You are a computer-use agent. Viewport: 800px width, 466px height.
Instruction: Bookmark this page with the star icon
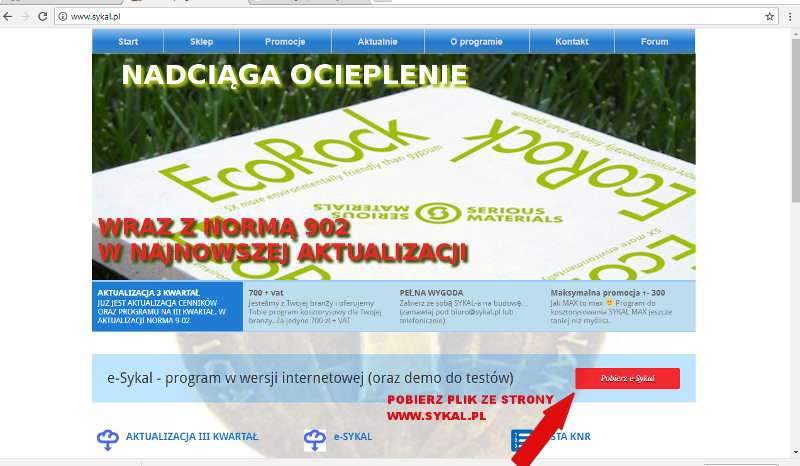click(769, 16)
